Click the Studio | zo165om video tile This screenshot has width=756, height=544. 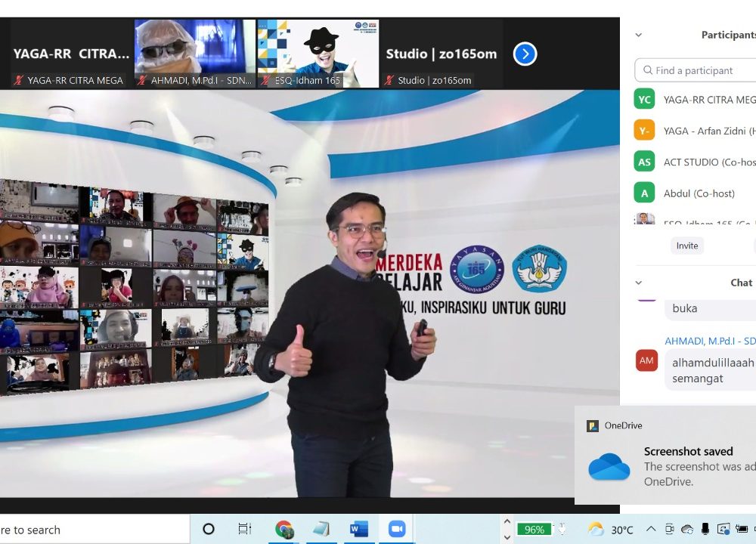coord(442,54)
